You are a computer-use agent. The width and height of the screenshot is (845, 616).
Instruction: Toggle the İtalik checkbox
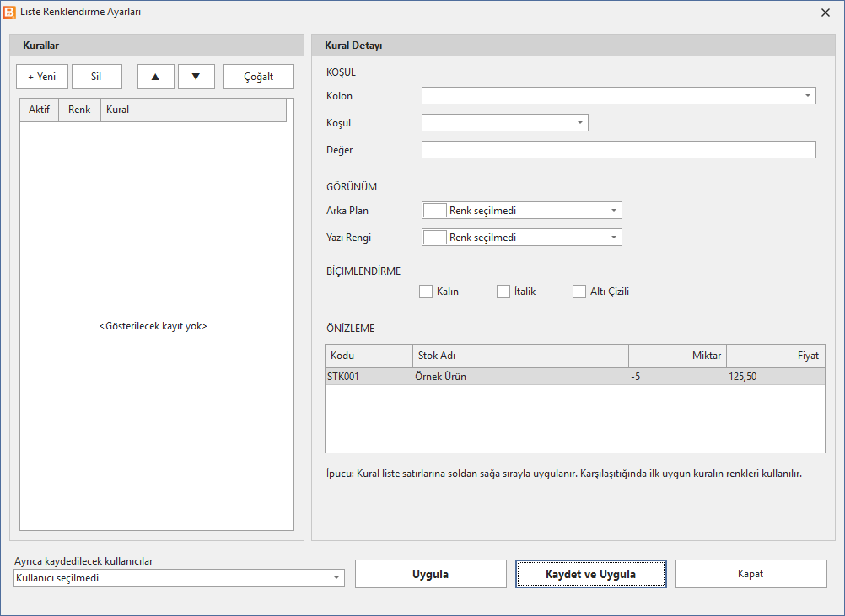coord(503,292)
